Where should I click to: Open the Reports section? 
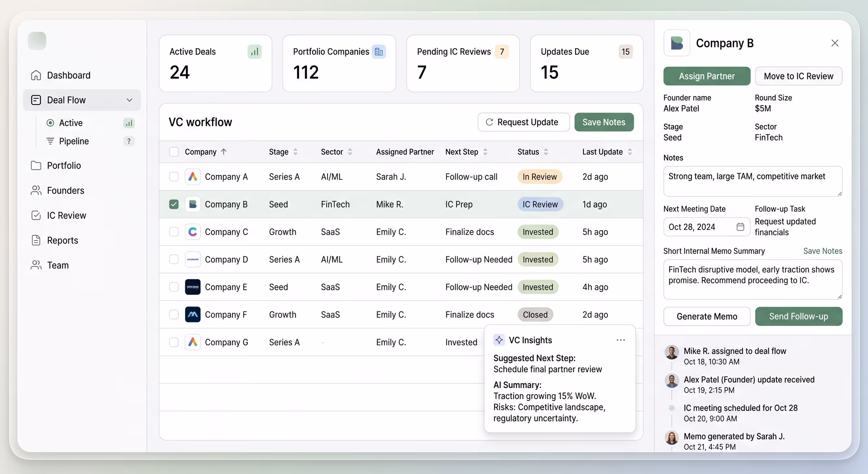pyautogui.click(x=82, y=240)
